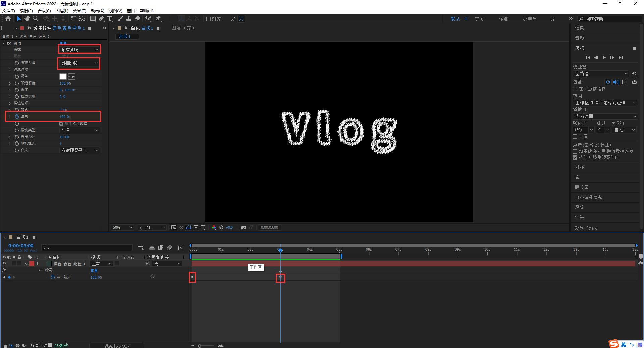Open composition mini-flowchart icon in timeline
This screenshot has height=348, width=644.
141,248
